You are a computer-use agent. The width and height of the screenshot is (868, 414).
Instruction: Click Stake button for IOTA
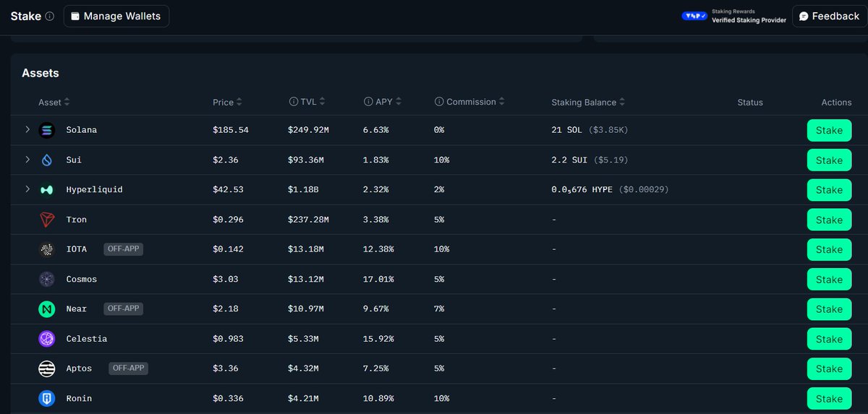[829, 249]
